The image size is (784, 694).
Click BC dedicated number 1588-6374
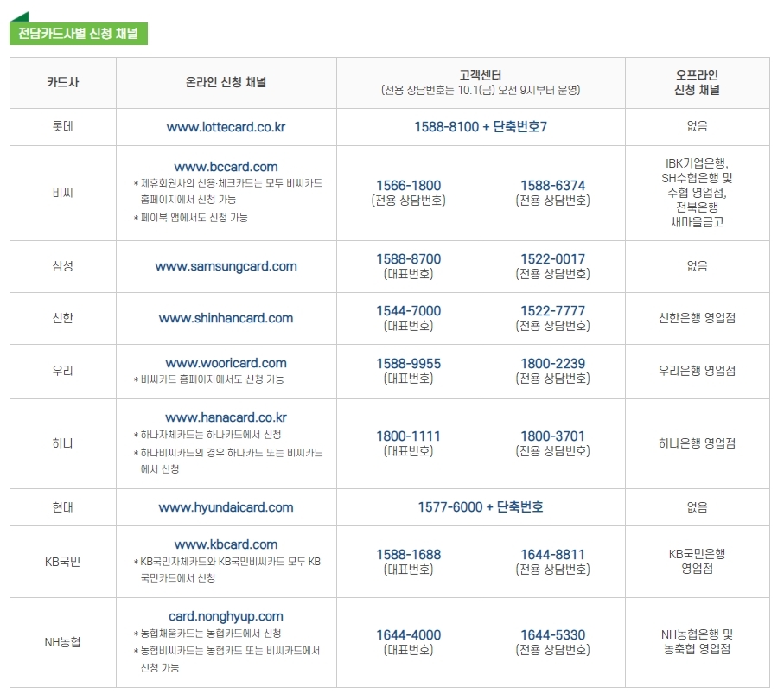click(x=552, y=186)
